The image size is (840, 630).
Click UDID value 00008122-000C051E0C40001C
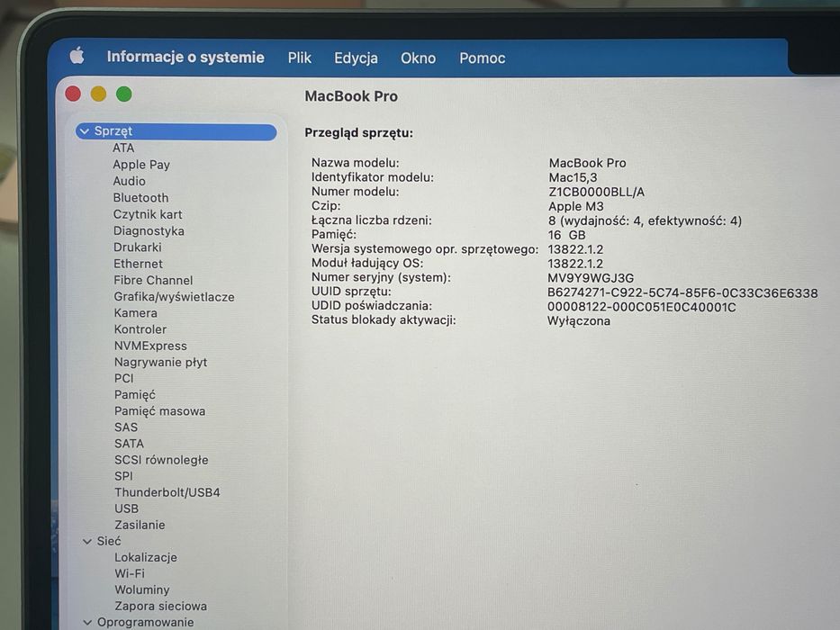click(x=641, y=307)
